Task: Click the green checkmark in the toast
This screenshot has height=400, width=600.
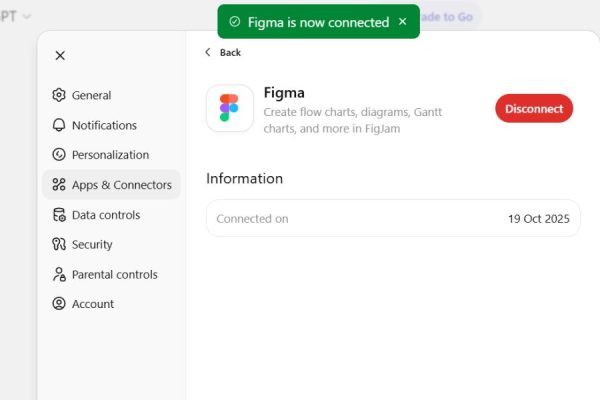Action: (x=234, y=22)
